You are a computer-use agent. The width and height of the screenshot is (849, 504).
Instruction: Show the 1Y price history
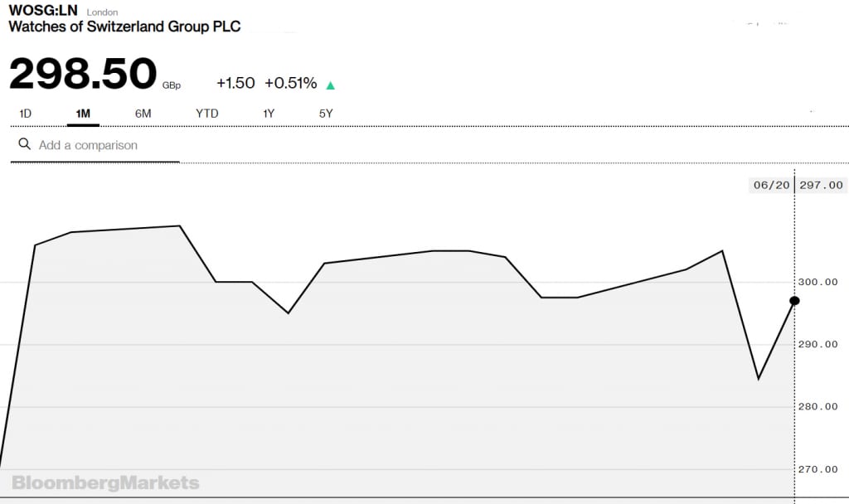point(269,113)
